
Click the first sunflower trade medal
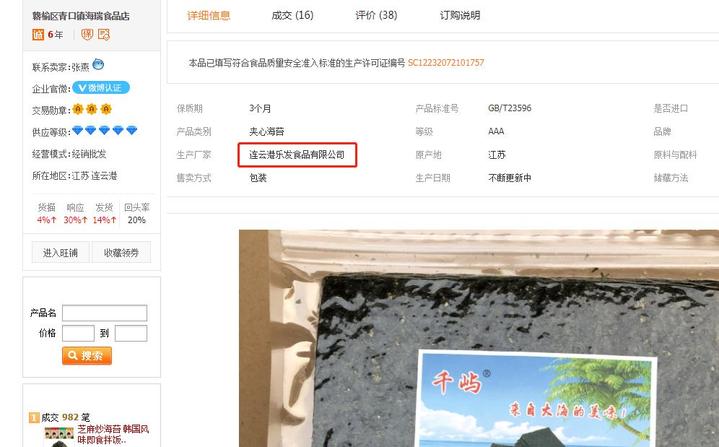point(77,109)
